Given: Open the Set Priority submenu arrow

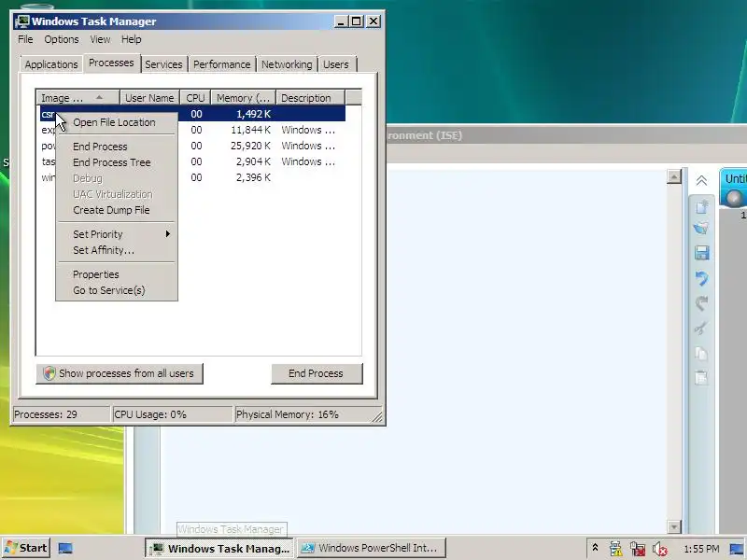Looking at the screenshot, I should pyautogui.click(x=168, y=234).
